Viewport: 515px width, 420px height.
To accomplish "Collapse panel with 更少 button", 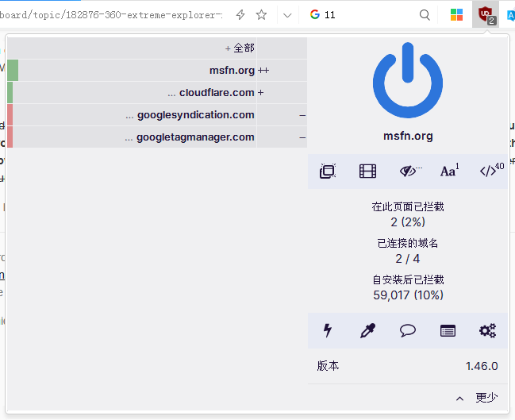I will click(x=477, y=398).
